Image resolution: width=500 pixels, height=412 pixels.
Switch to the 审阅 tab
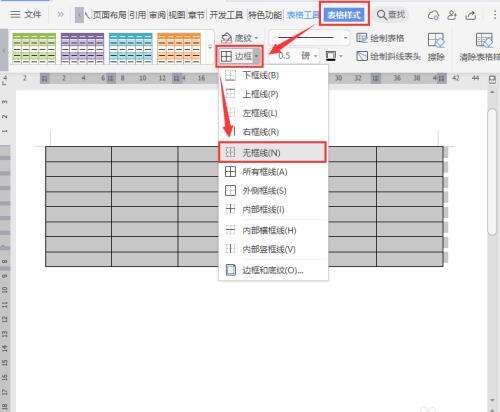(x=157, y=15)
